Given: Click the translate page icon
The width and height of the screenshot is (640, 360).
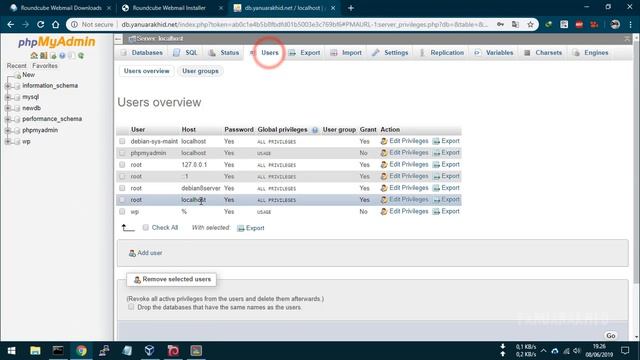Looking at the screenshot, I should click(x=516, y=24).
